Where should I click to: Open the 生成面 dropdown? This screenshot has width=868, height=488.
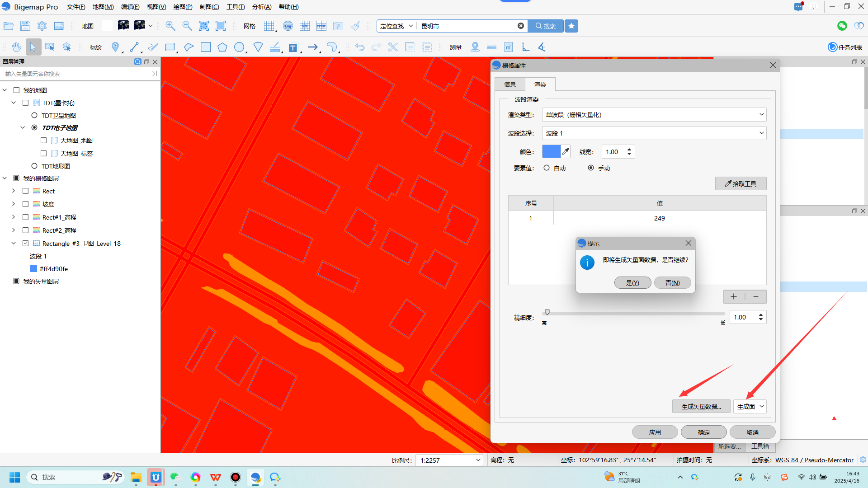pyautogui.click(x=750, y=406)
